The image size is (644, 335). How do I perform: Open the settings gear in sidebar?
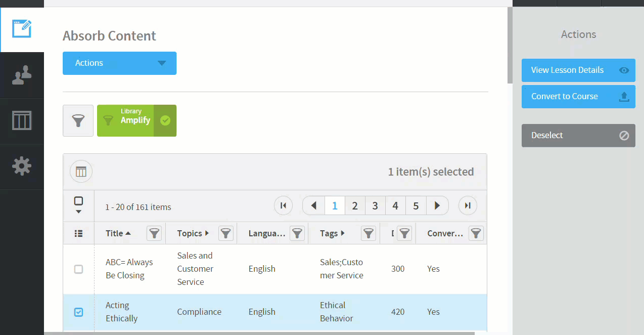tap(22, 166)
